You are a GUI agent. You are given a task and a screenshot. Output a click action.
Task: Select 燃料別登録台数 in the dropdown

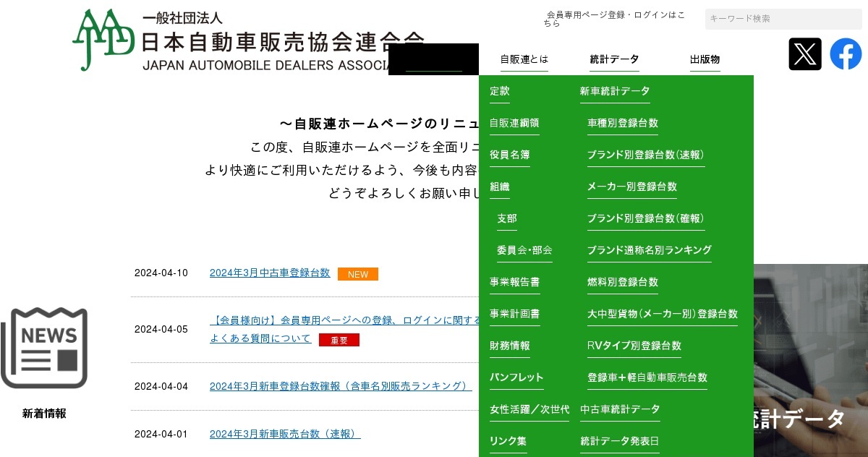coord(622,282)
